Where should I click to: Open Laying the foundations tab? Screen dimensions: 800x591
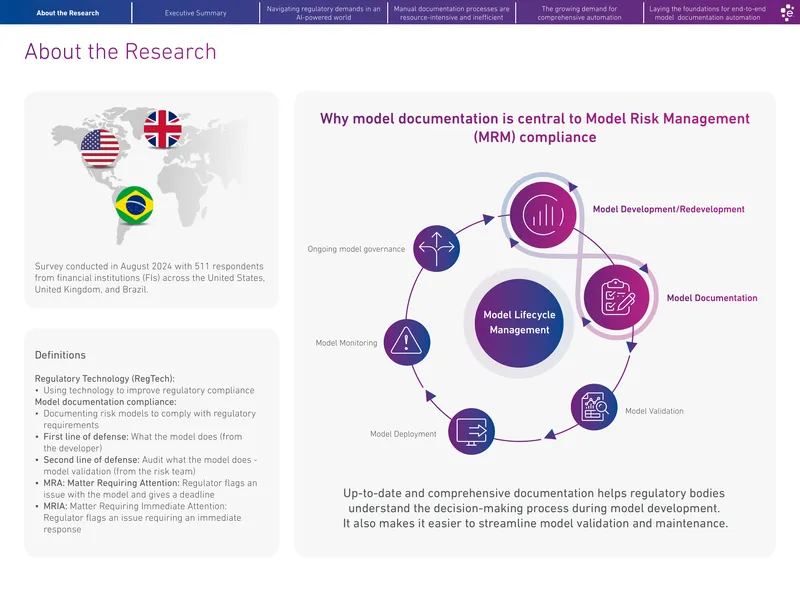tap(707, 13)
